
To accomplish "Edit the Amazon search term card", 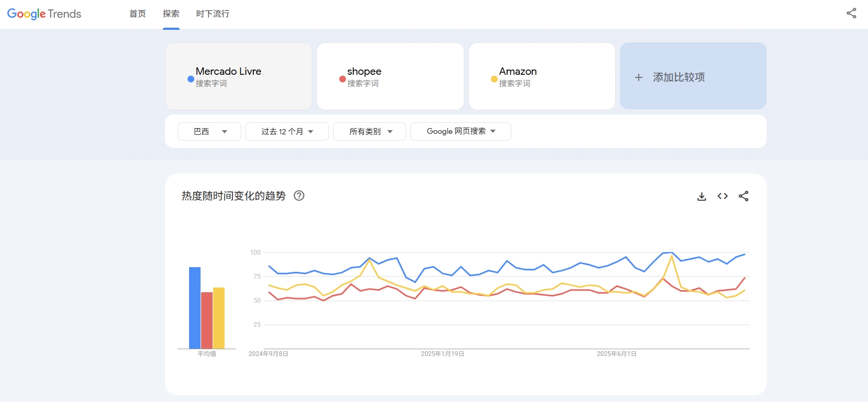I will pos(542,76).
